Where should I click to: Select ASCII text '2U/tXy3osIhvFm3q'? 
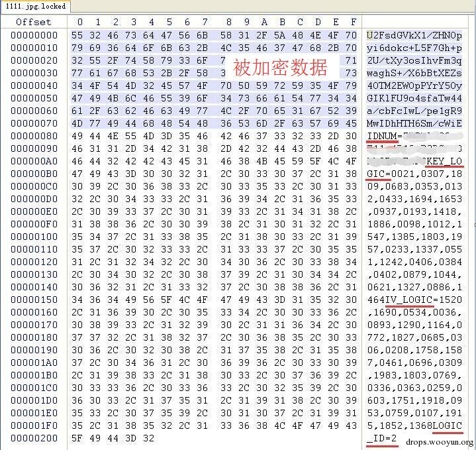414,60
